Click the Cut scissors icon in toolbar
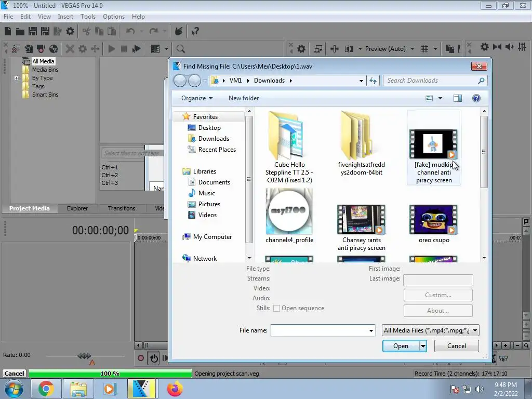The height and width of the screenshot is (399, 532). click(86, 32)
